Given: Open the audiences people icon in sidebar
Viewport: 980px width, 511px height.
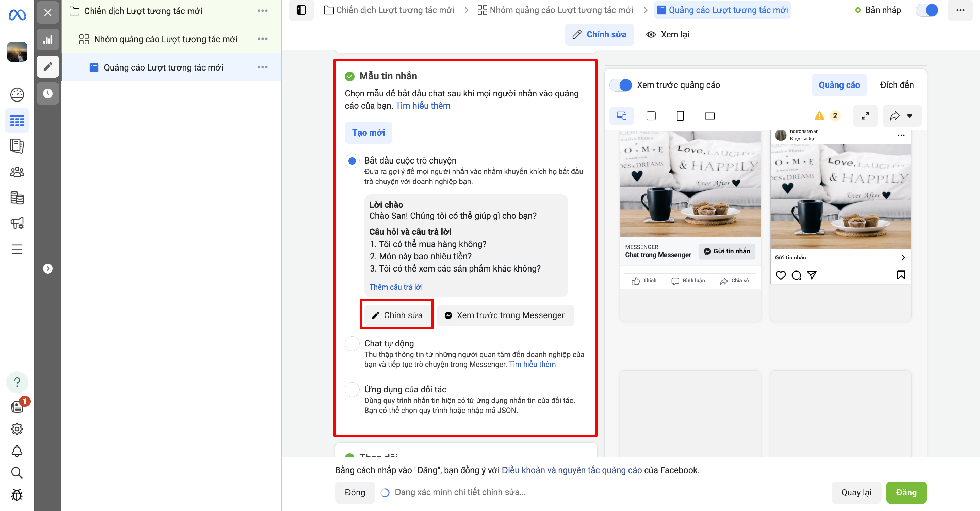Looking at the screenshot, I should [17, 172].
